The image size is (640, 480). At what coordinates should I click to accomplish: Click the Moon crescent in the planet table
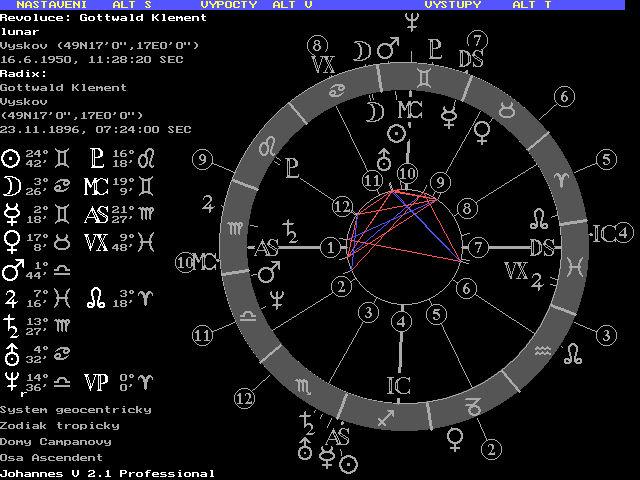pyautogui.click(x=11, y=184)
